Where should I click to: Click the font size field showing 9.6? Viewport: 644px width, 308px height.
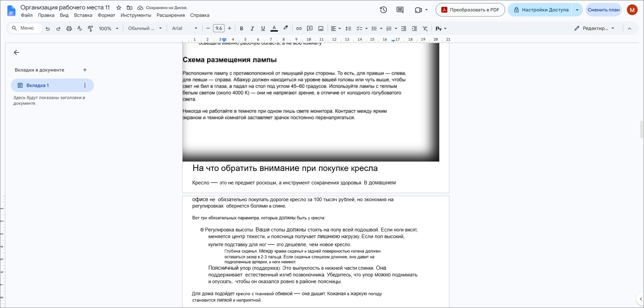coord(219,29)
